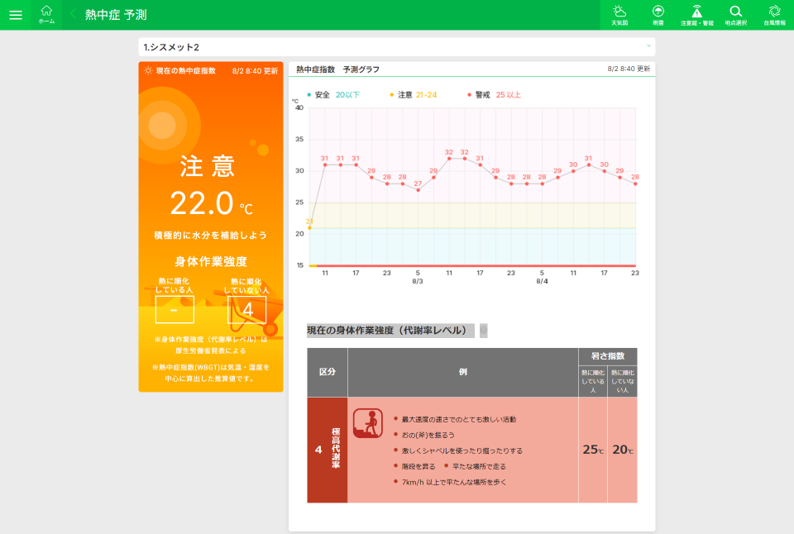Image resolution: width=794 pixels, height=534 pixels.
Task: Open warnings and advisories (注意報・警報)
Action: (697, 15)
